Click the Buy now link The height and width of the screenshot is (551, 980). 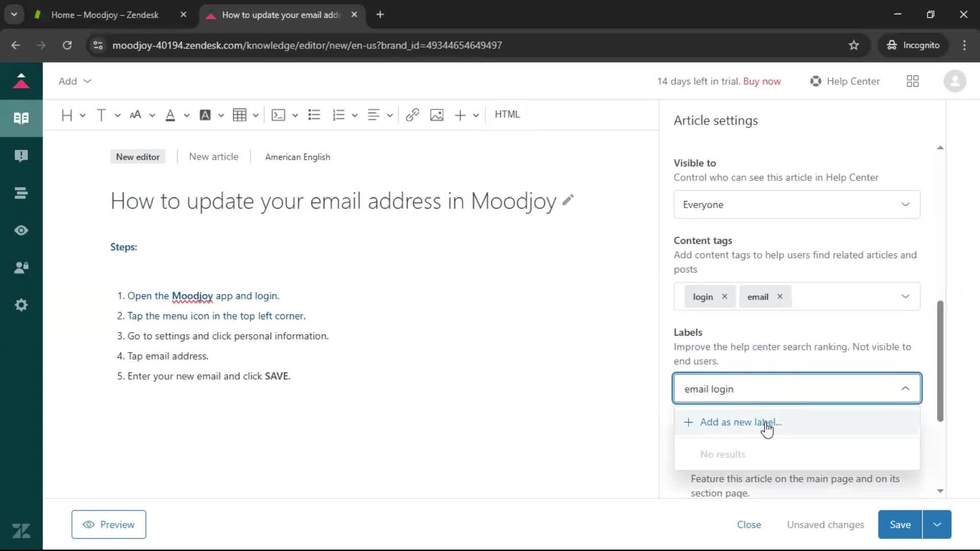pos(762,81)
